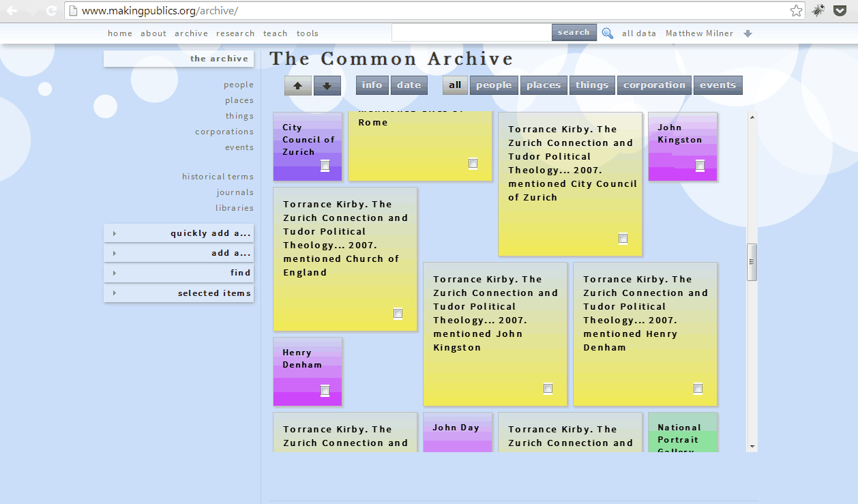
Task: Open teach in the top navigation
Action: [276, 33]
